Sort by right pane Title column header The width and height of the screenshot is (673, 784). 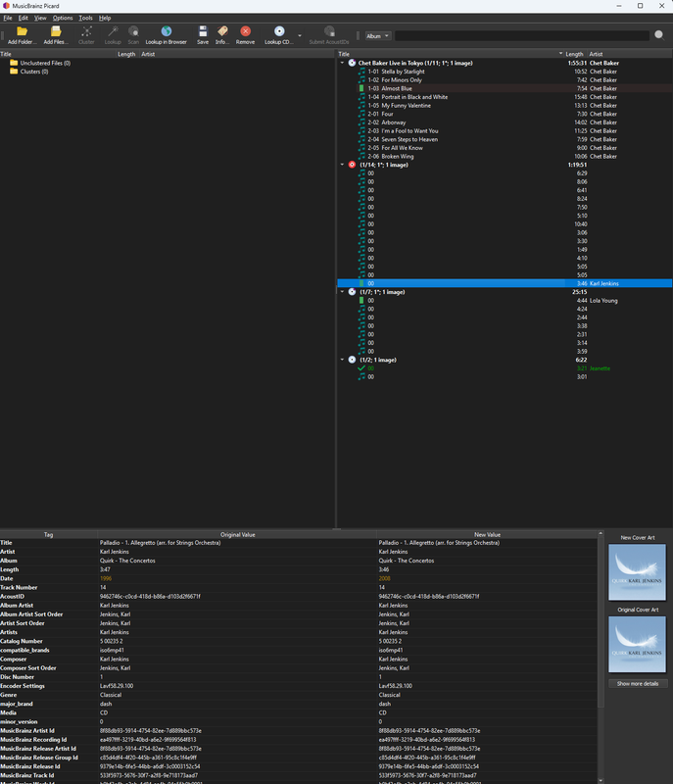[451, 54]
